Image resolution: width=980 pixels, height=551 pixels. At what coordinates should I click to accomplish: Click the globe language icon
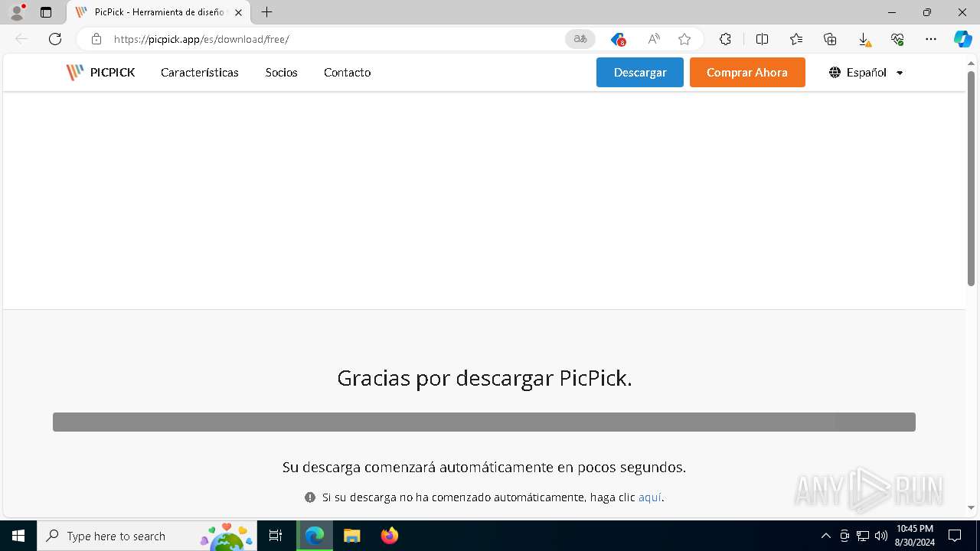pos(835,73)
